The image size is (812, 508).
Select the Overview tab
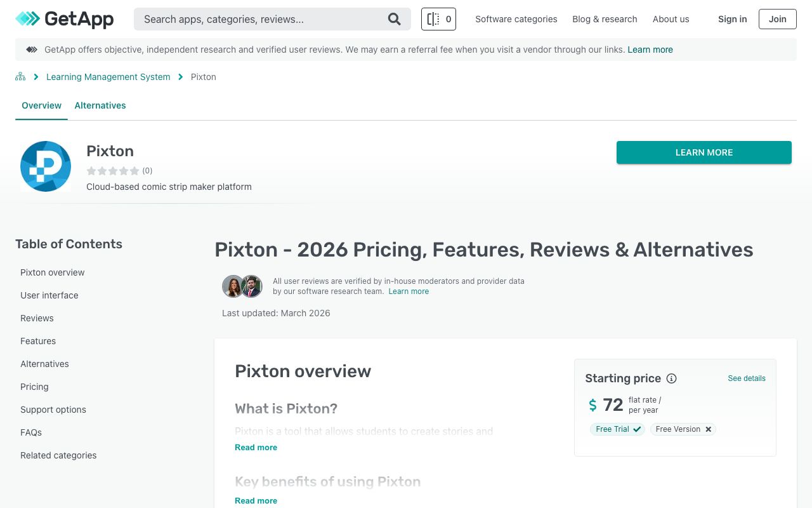pyautogui.click(x=41, y=105)
